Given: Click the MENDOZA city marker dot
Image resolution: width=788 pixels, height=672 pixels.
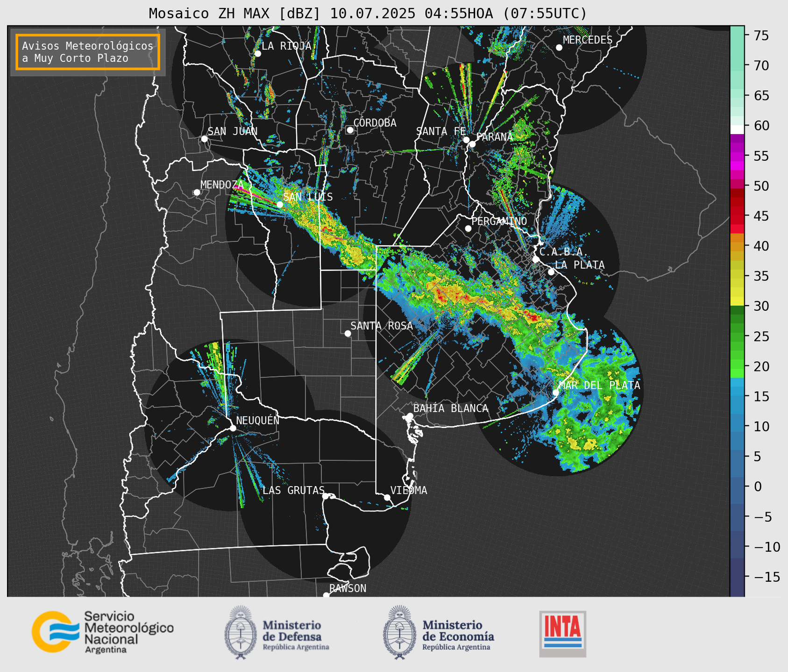Looking at the screenshot, I should [x=197, y=193].
